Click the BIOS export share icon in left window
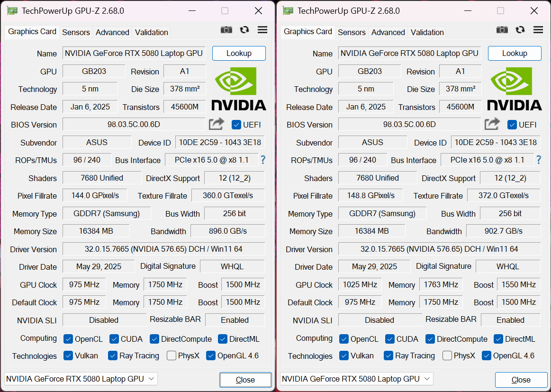The height and width of the screenshot is (392, 551). tap(216, 124)
